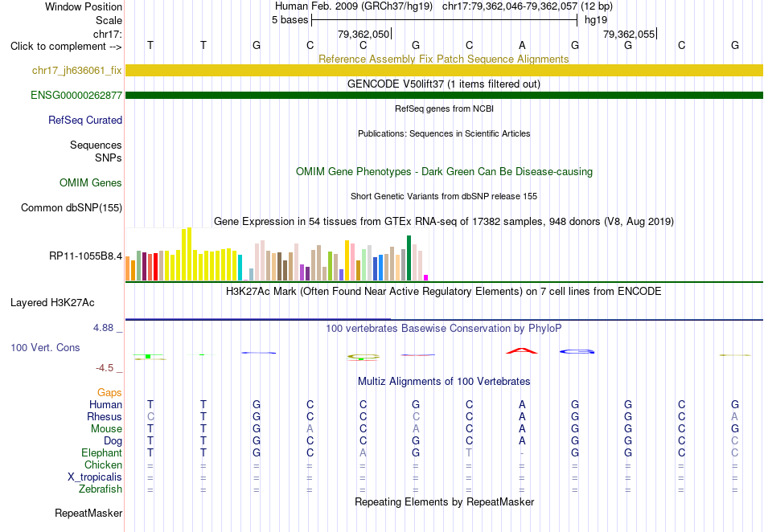This screenshot has height=532, width=764.
Task: Click the RepeatMasker track label
Action: 88,513
